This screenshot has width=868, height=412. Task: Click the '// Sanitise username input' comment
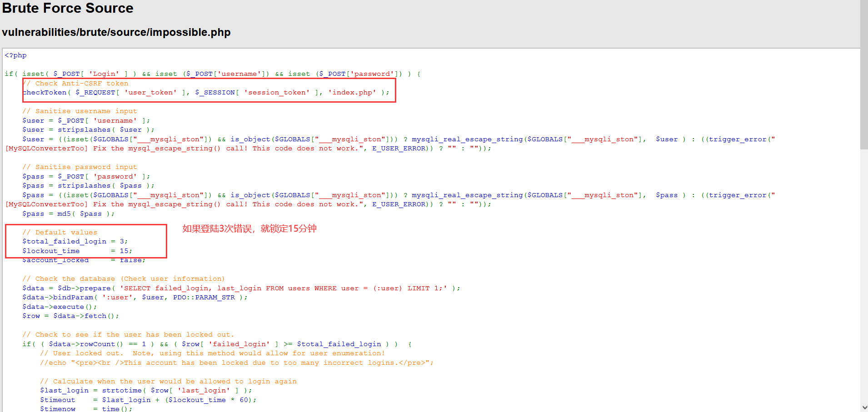80,111
